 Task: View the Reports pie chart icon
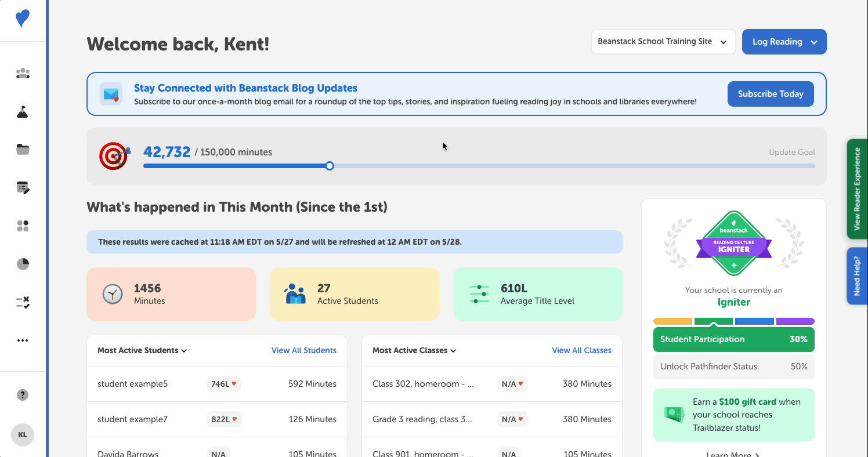[23, 264]
